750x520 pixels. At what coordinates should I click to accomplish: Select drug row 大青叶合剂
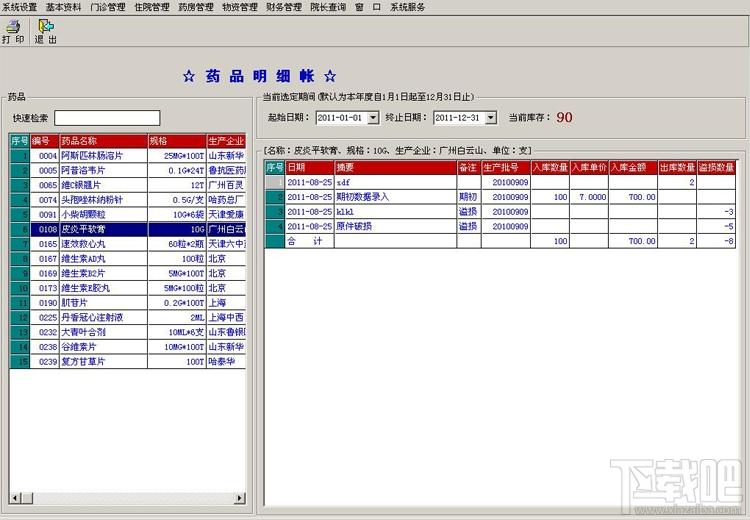(x=127, y=332)
